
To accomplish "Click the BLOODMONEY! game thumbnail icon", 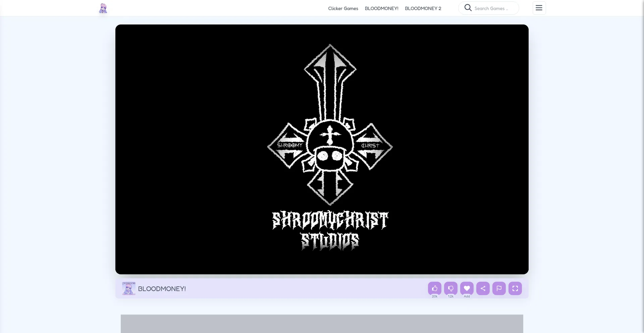I will pos(128,288).
